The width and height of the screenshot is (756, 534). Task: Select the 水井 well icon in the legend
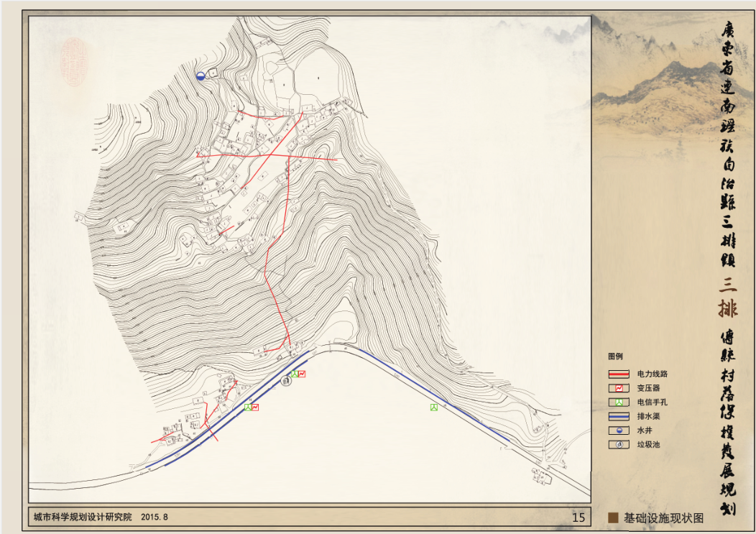pyautogui.click(x=618, y=431)
